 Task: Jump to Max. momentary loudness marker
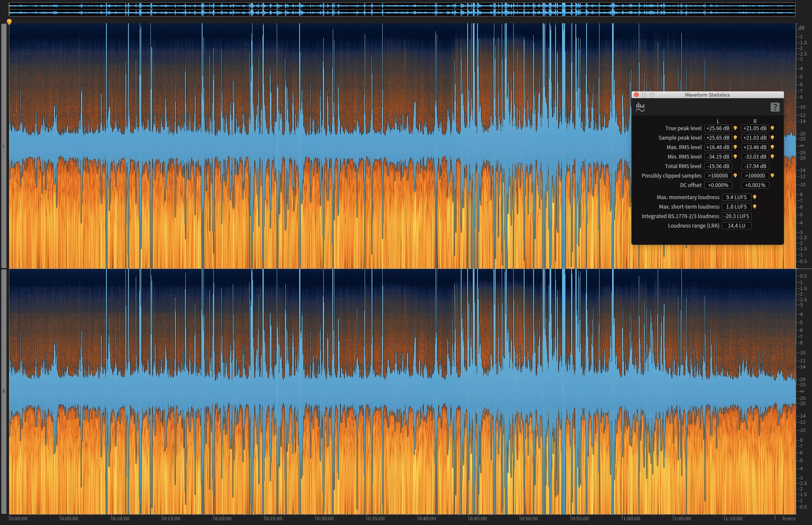(x=755, y=197)
